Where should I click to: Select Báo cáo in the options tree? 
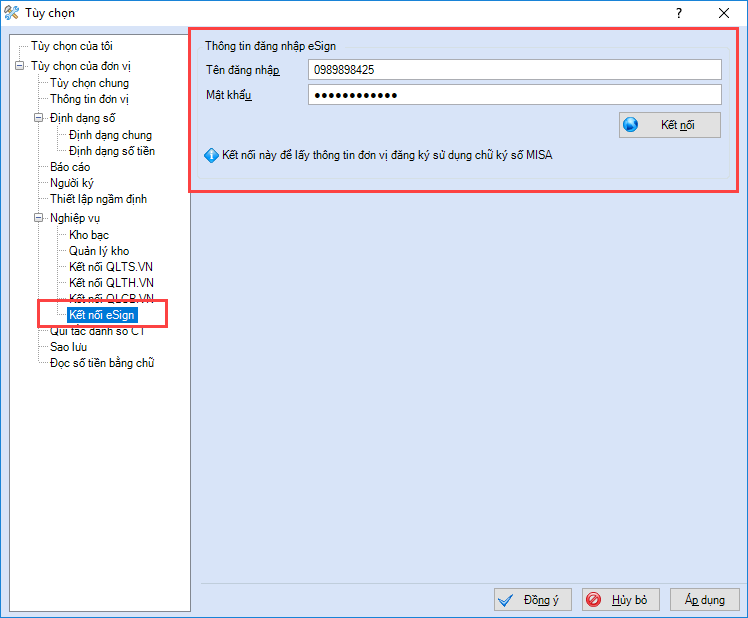[70, 167]
